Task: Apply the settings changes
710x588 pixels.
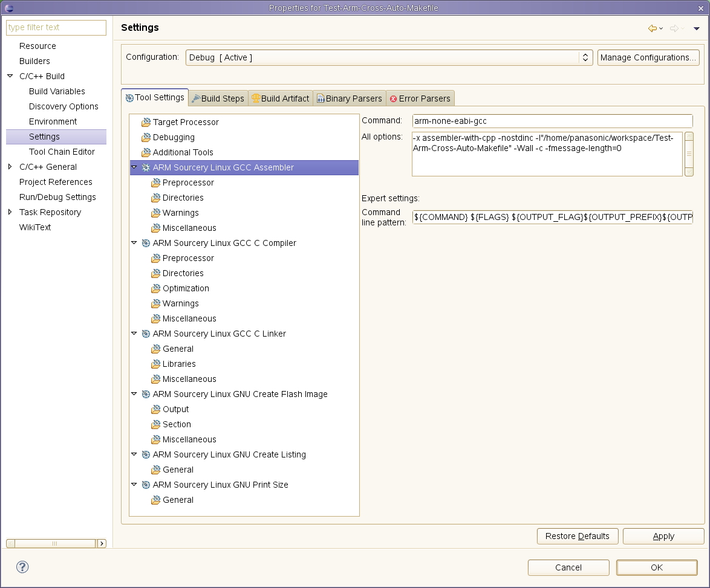Action: click(x=663, y=536)
